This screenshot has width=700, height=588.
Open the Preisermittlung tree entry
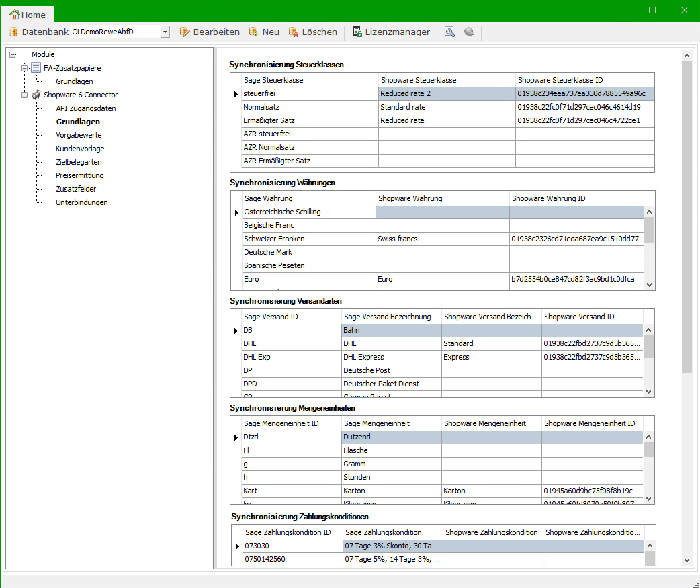[79, 175]
